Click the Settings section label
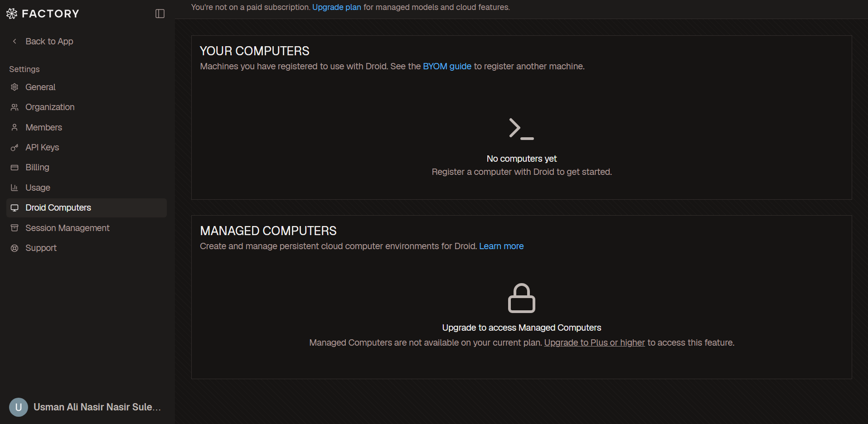Viewport: 868px width, 424px height. [24, 69]
